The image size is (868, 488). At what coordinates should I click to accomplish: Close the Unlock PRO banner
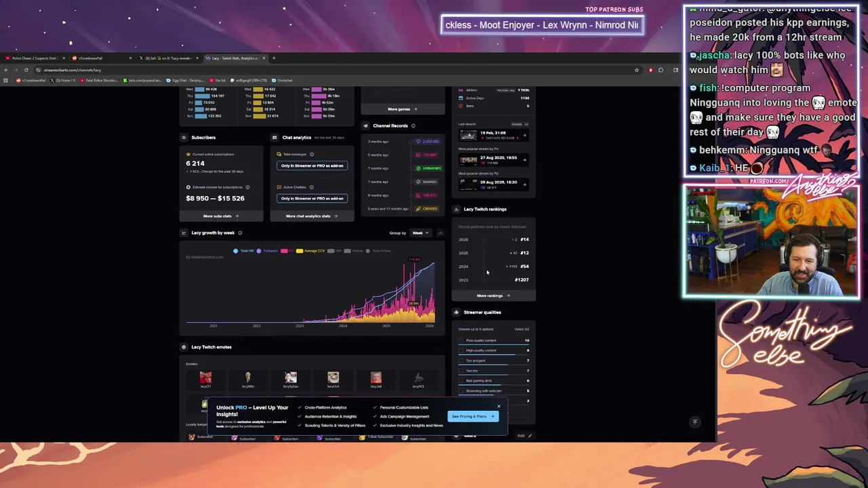tap(498, 406)
